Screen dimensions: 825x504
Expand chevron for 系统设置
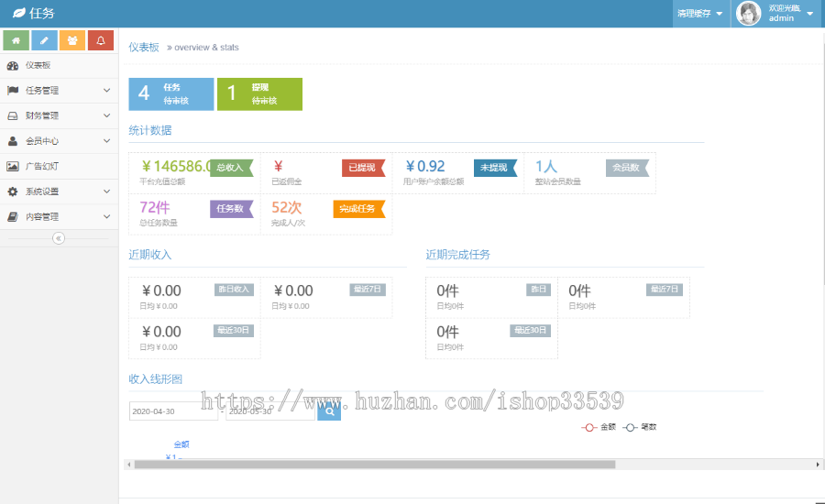coord(107,192)
